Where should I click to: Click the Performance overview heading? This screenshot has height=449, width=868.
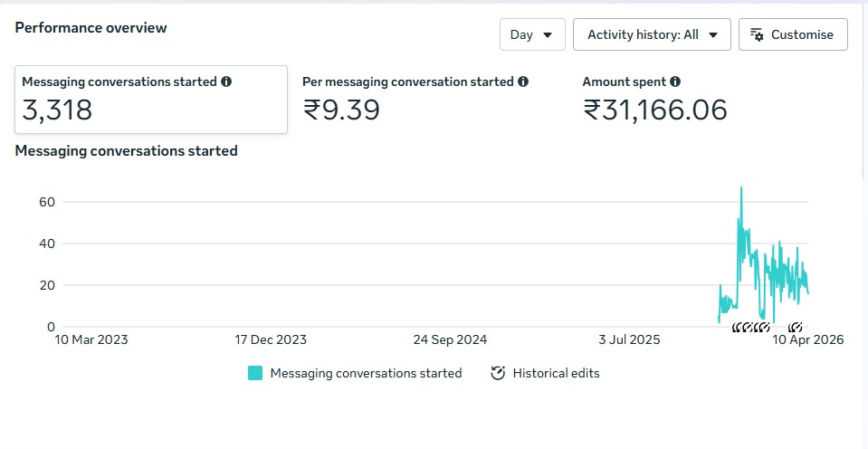91,28
